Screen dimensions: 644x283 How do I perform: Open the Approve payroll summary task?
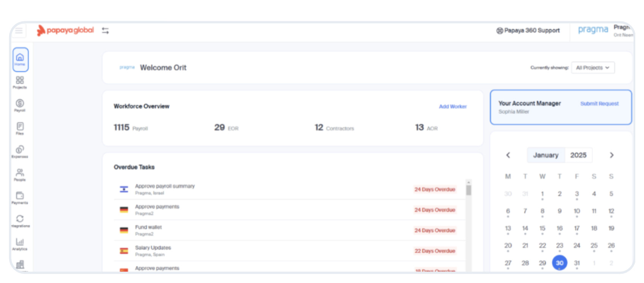click(165, 186)
